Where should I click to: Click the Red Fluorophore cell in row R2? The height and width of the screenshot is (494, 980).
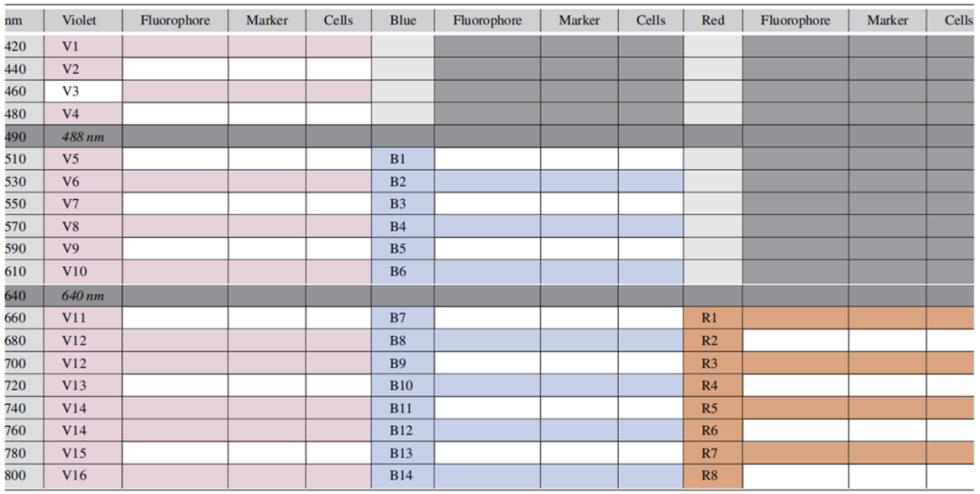(x=796, y=341)
